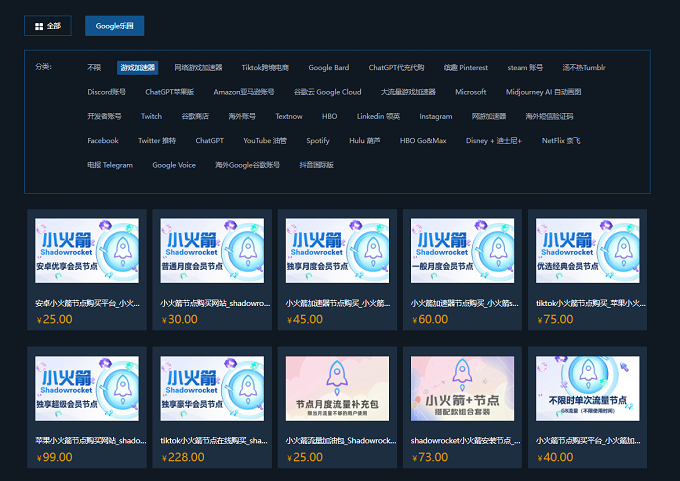680x481 pixels.
Task: Open the 海外短信验证码 category
Action: pos(549,116)
